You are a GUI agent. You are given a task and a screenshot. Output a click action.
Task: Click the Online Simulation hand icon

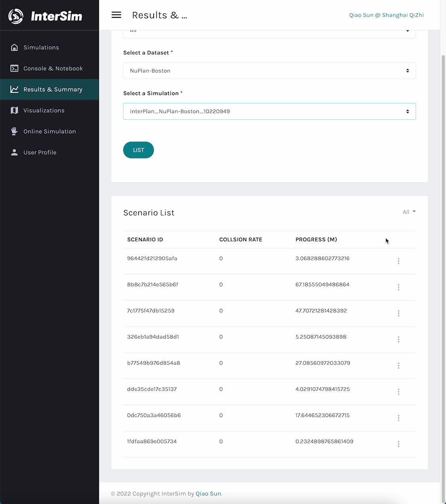pyautogui.click(x=14, y=132)
